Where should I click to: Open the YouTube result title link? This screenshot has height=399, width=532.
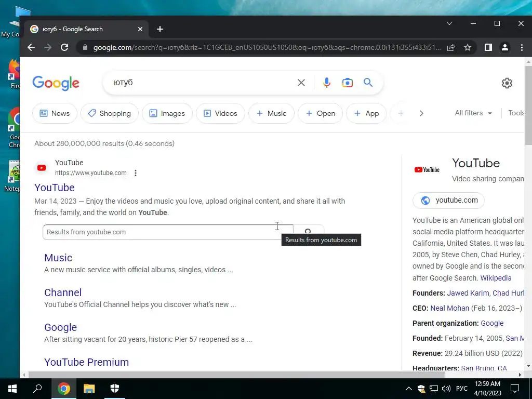point(54,188)
